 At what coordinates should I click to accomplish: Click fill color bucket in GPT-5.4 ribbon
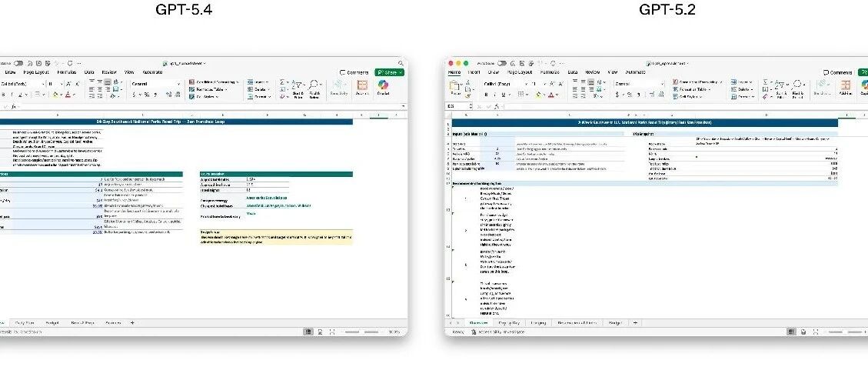coord(55,94)
